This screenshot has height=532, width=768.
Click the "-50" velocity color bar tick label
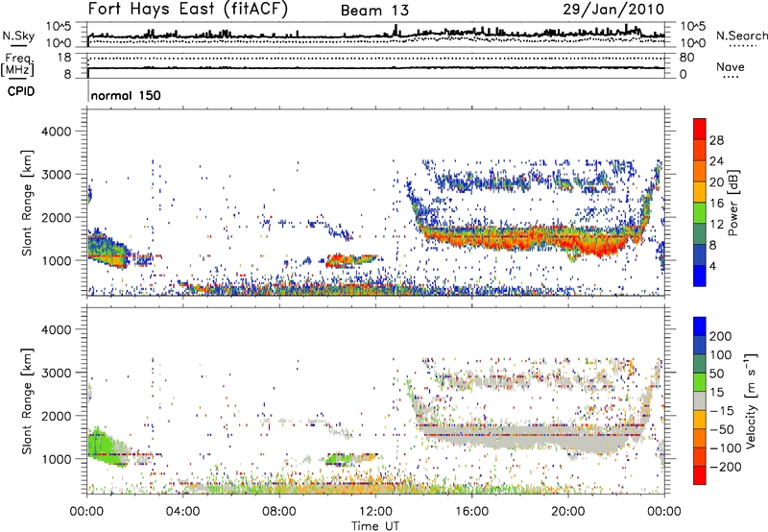(x=720, y=429)
